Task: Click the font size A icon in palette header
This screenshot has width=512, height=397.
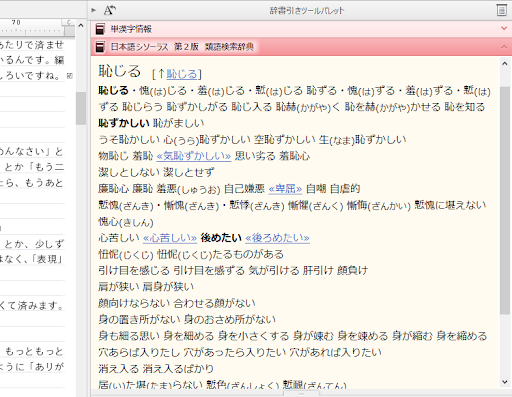Action: click(x=110, y=10)
